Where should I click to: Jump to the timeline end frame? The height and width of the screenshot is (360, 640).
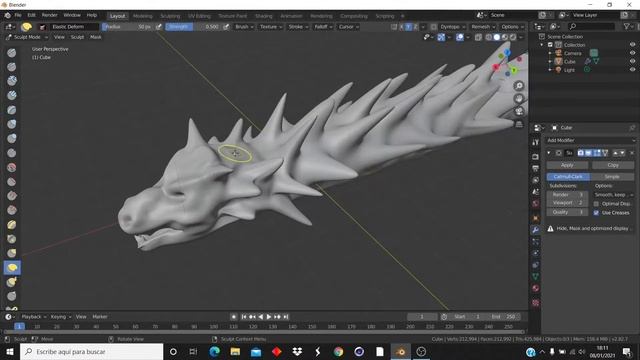pyautogui.click(x=286, y=317)
